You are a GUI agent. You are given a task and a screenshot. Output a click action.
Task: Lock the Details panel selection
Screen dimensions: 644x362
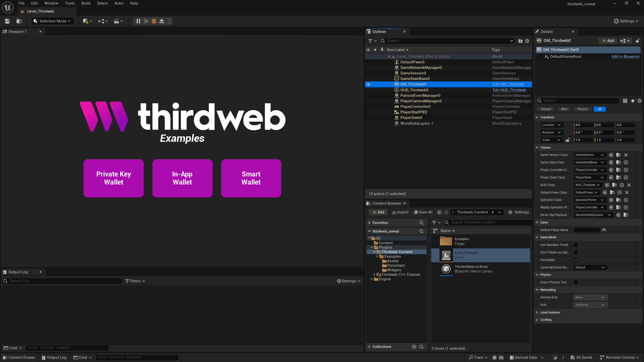pos(637,41)
